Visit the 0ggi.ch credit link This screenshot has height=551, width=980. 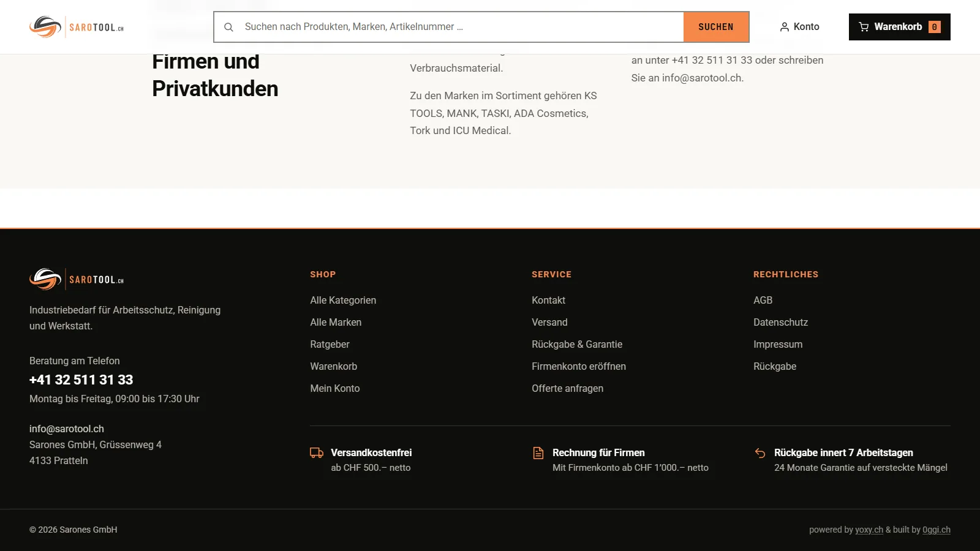(x=937, y=530)
